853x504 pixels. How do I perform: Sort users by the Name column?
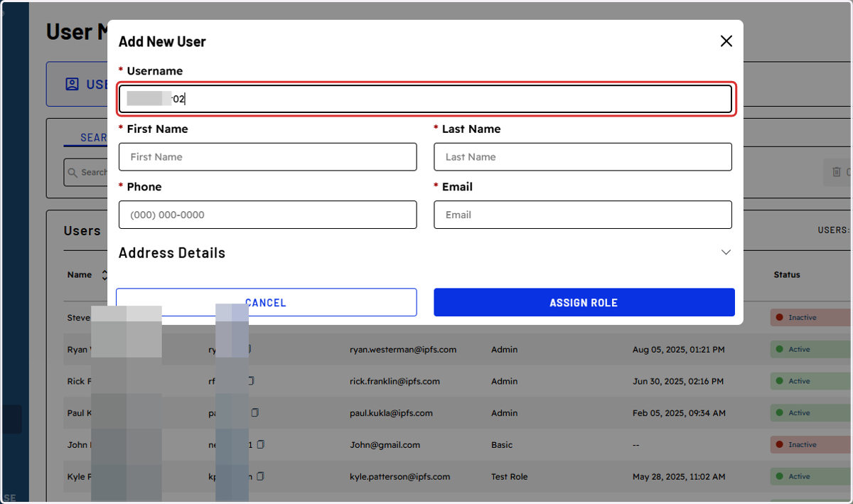click(x=105, y=275)
